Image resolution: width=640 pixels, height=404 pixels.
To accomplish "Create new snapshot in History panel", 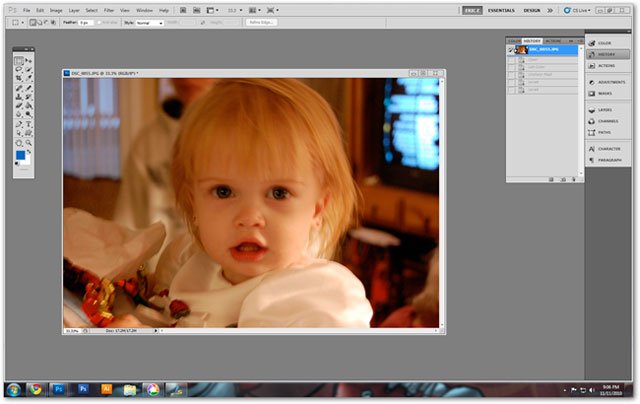I will [564, 180].
